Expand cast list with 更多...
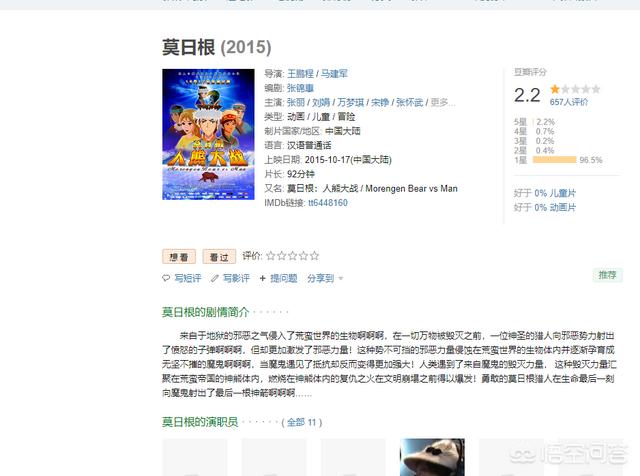The width and height of the screenshot is (640, 476). [x=443, y=102]
